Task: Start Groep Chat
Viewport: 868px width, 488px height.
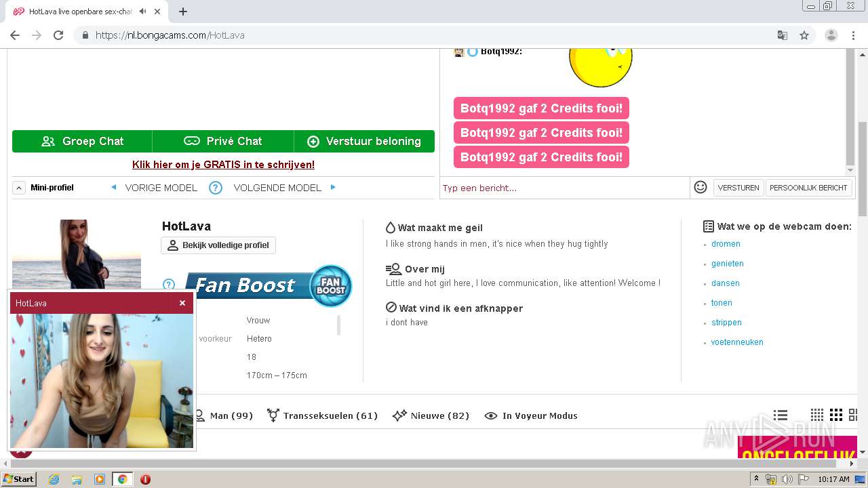Action: (82, 141)
